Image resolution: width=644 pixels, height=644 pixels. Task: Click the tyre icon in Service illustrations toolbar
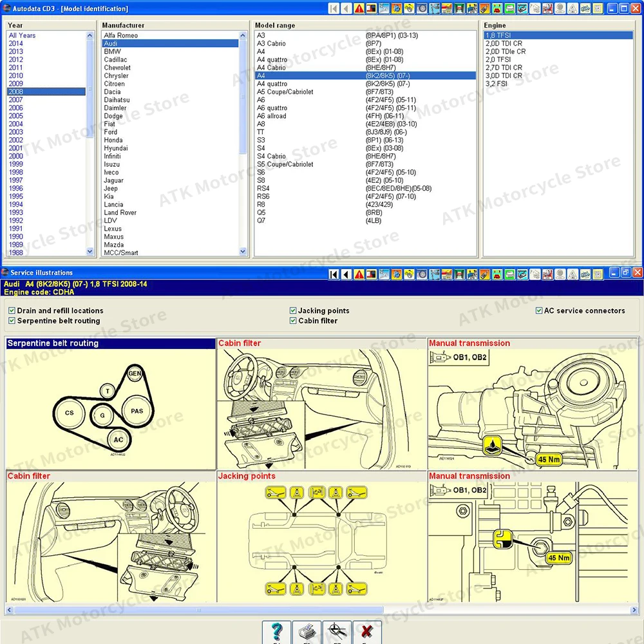click(x=422, y=274)
